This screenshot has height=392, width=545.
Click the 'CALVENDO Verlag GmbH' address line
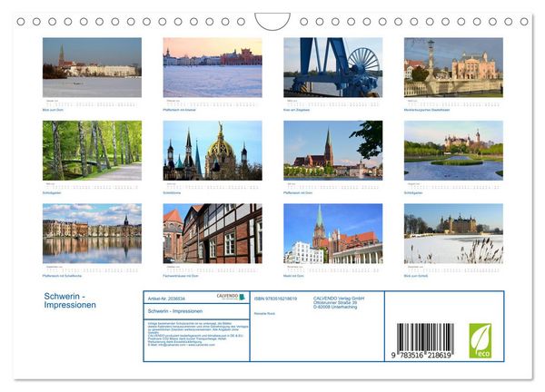pyautogui.click(x=339, y=299)
